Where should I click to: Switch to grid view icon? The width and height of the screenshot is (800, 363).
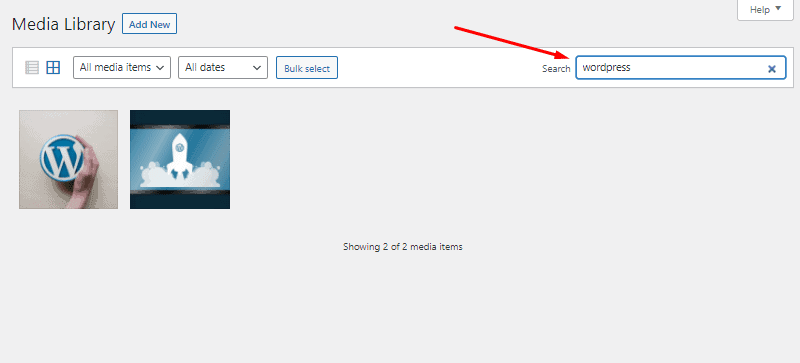click(53, 67)
